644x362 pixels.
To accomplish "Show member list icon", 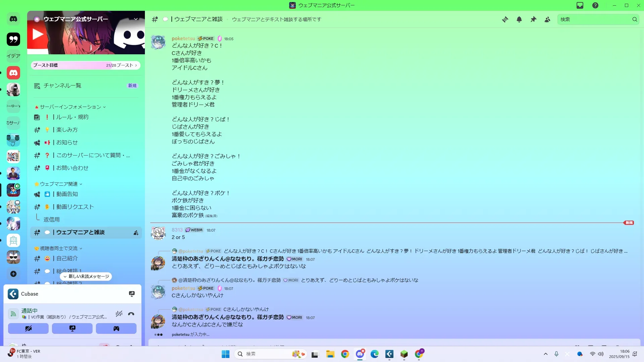I will pos(547,19).
